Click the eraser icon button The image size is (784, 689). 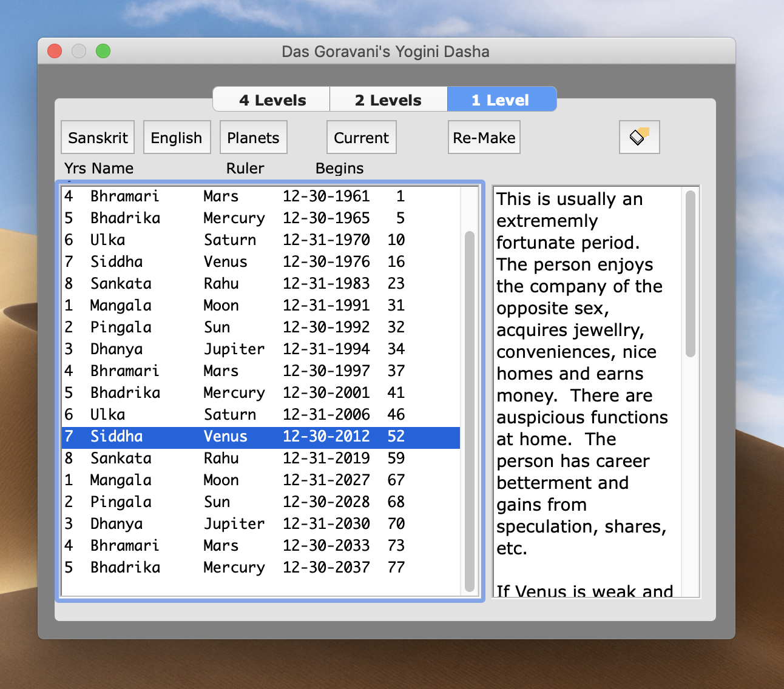639,137
